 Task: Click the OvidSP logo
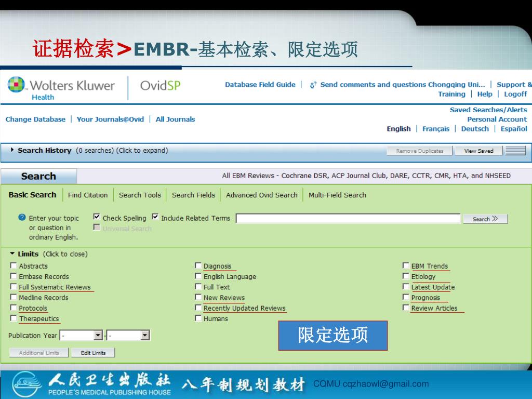point(160,86)
